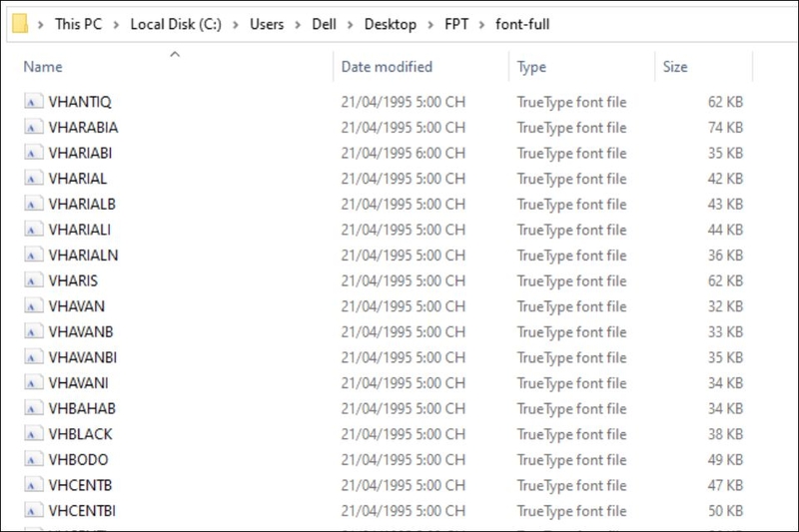This screenshot has height=532, width=799.
Task: Click the 6:00 CH date of VHARIABI
Action: point(403,153)
